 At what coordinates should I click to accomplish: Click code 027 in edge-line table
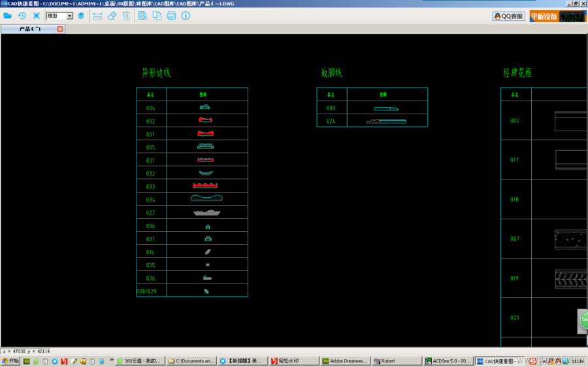coord(150,213)
